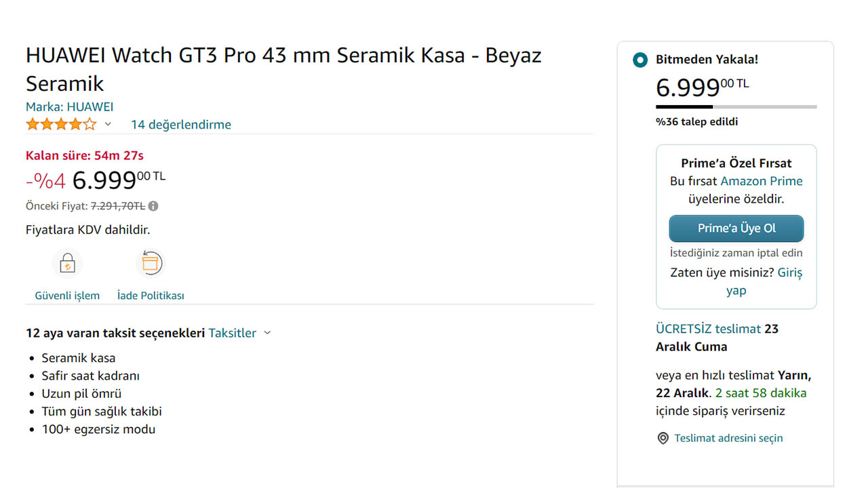Follow the Amazon Prime link
The height and width of the screenshot is (488, 868).
click(761, 181)
